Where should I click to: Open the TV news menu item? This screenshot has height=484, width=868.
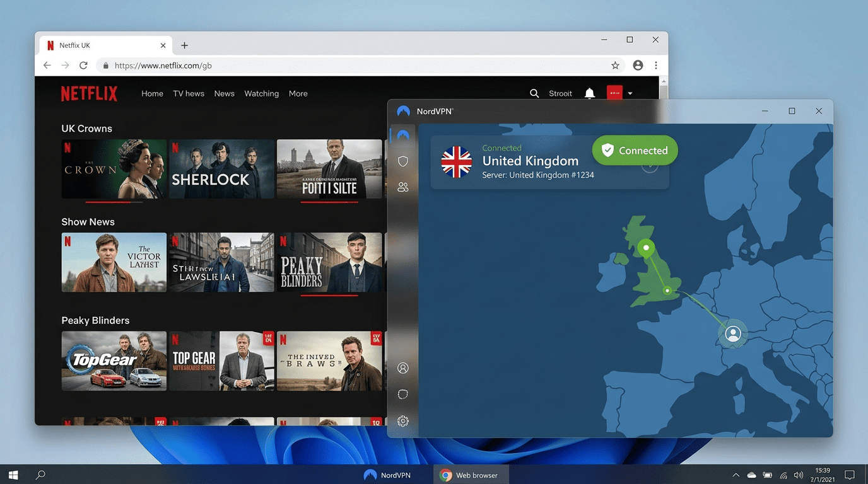(x=189, y=93)
